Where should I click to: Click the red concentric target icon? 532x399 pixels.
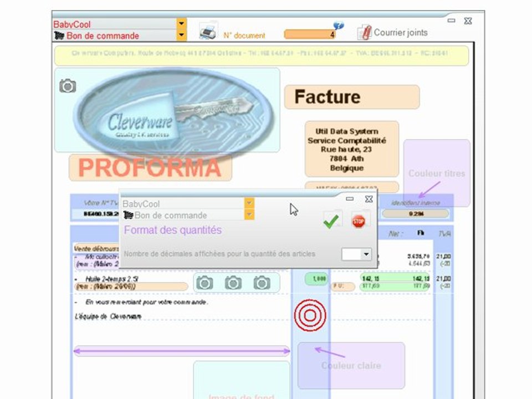(x=310, y=315)
